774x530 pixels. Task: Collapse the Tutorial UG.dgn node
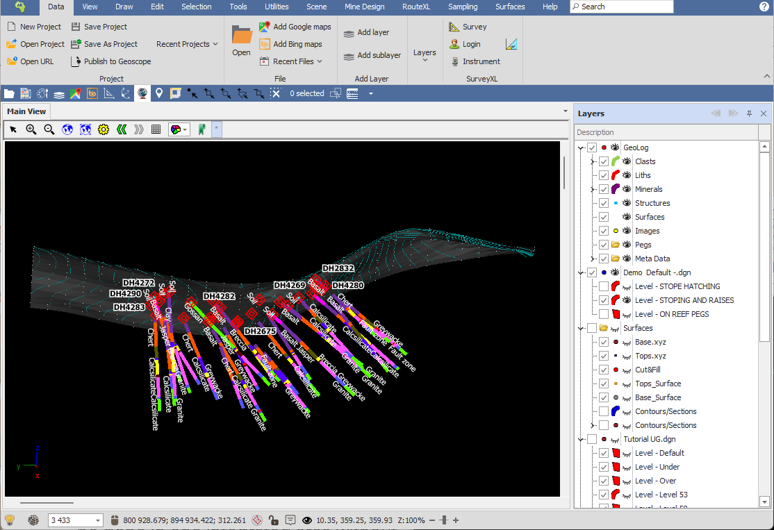pos(581,439)
